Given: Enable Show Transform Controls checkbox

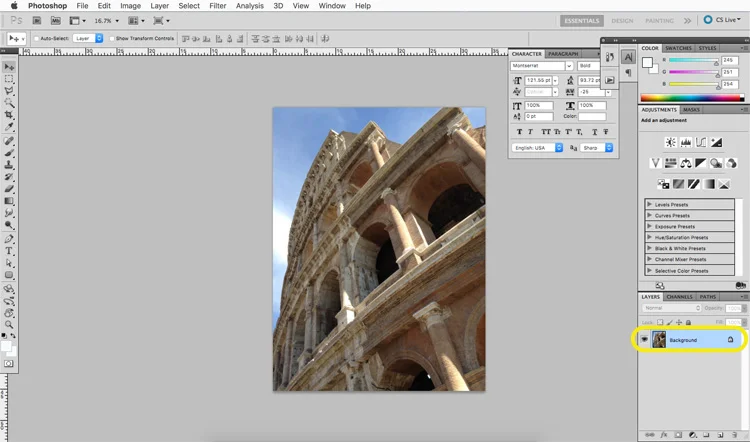Looking at the screenshot, I should tap(112, 38).
